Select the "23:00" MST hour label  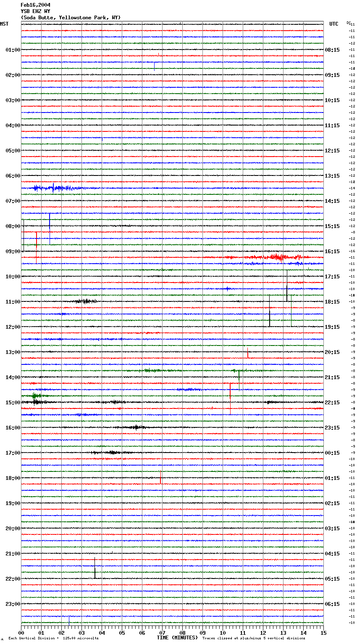13,604
